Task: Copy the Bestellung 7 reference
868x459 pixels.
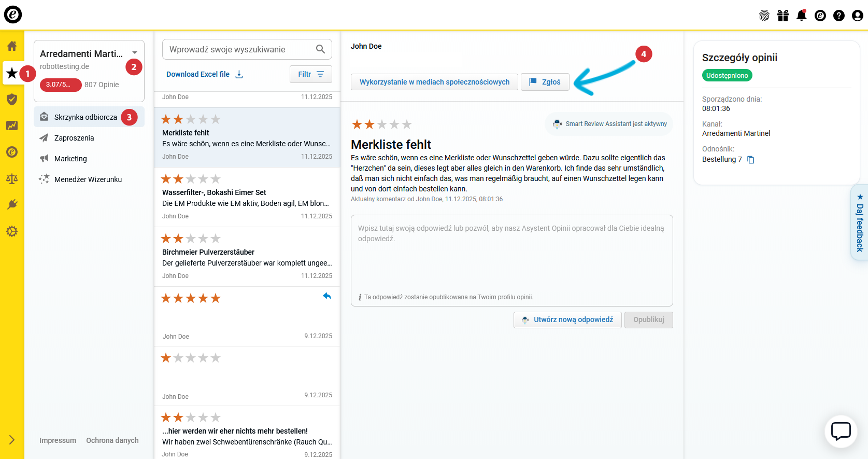Action: tap(751, 160)
